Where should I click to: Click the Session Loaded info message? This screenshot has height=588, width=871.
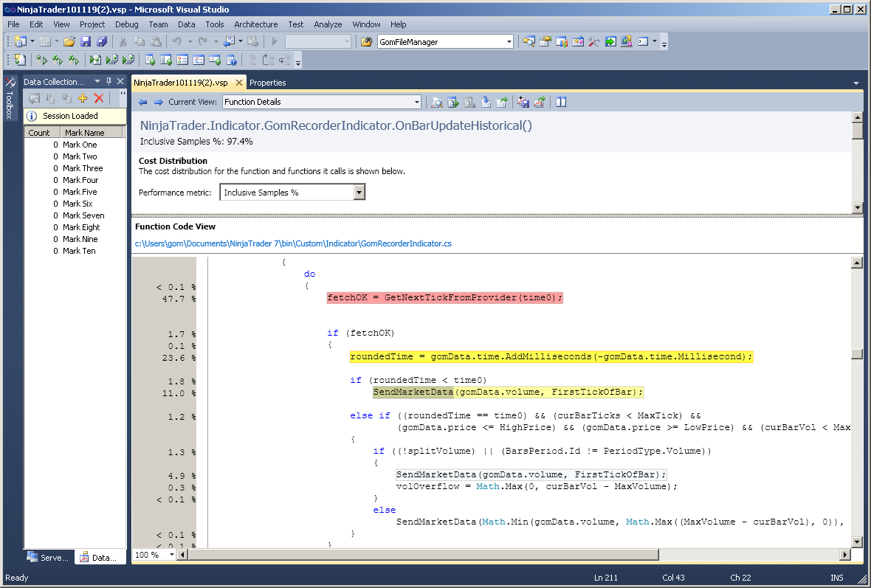point(75,116)
